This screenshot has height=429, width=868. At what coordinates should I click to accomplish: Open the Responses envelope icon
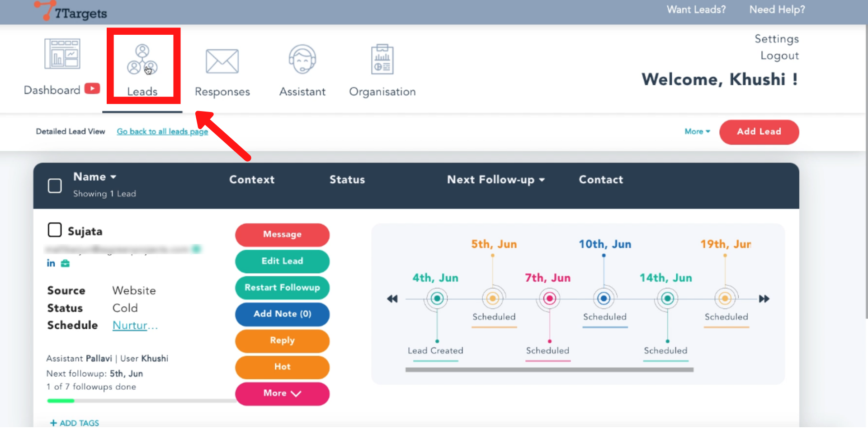[x=222, y=61]
